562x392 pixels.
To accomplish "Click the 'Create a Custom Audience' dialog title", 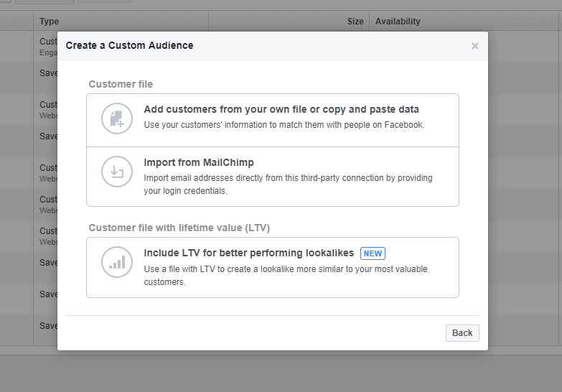I will [129, 45].
